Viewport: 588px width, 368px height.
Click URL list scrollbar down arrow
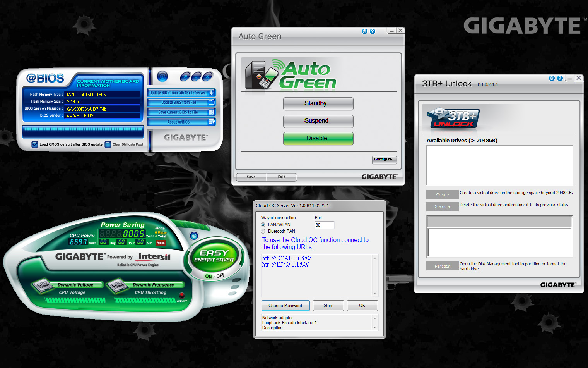375,294
